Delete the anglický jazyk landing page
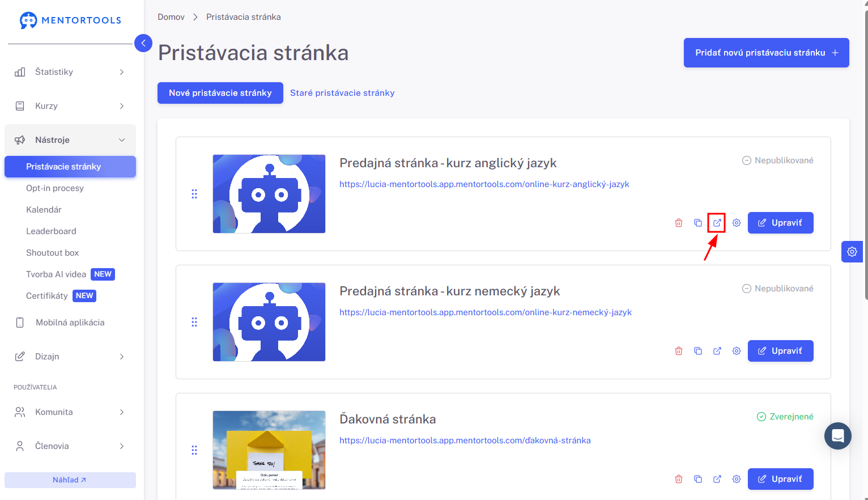This screenshot has width=868, height=500. 679,223
